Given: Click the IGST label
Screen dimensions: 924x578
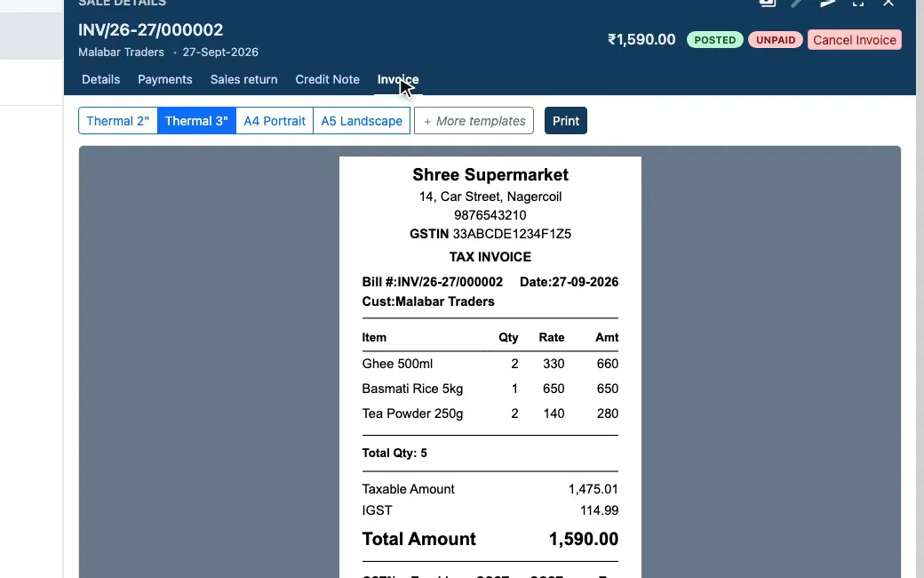Looking at the screenshot, I should click(377, 510).
